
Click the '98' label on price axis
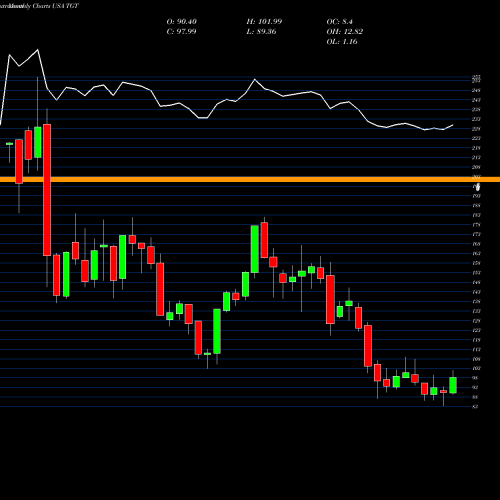[x=475, y=378]
